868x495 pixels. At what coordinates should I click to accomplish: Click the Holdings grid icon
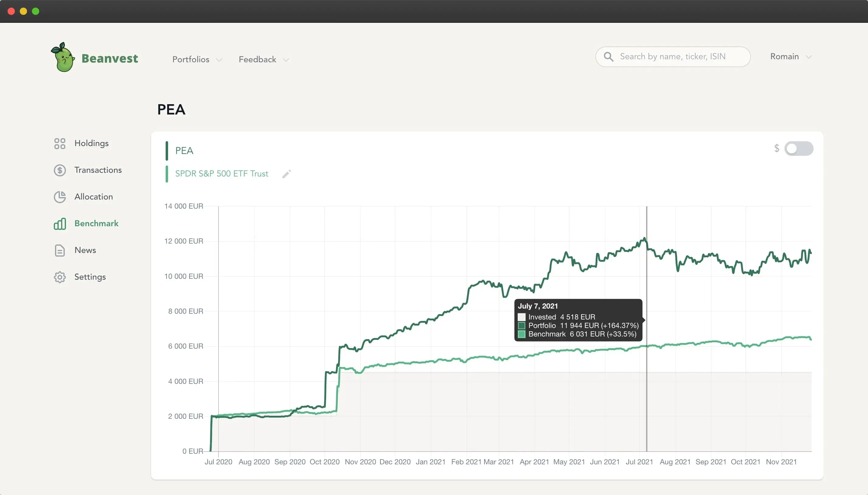60,143
